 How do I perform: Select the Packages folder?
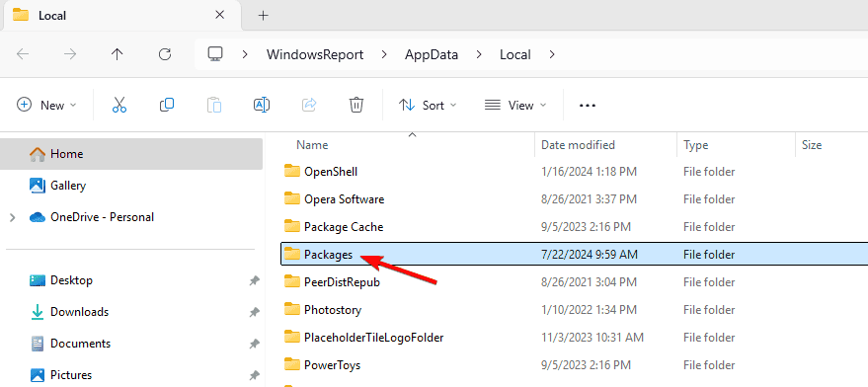tap(574, 255)
